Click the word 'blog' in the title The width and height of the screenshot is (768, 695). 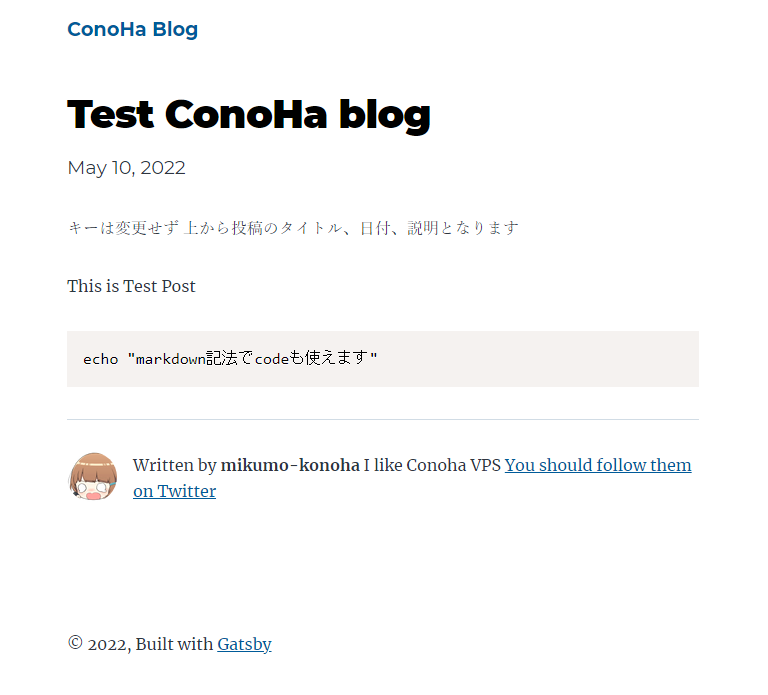[385, 116]
